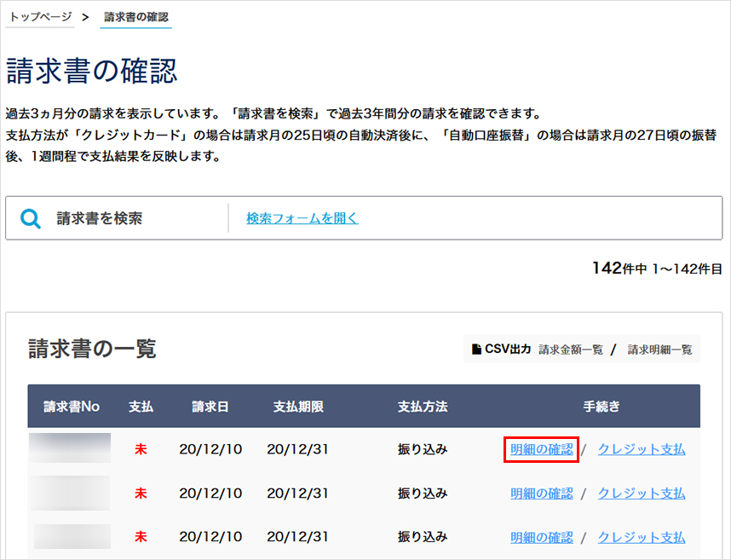Open 明細の確認 in the third invoice row
The width and height of the screenshot is (731, 560).
542,538
